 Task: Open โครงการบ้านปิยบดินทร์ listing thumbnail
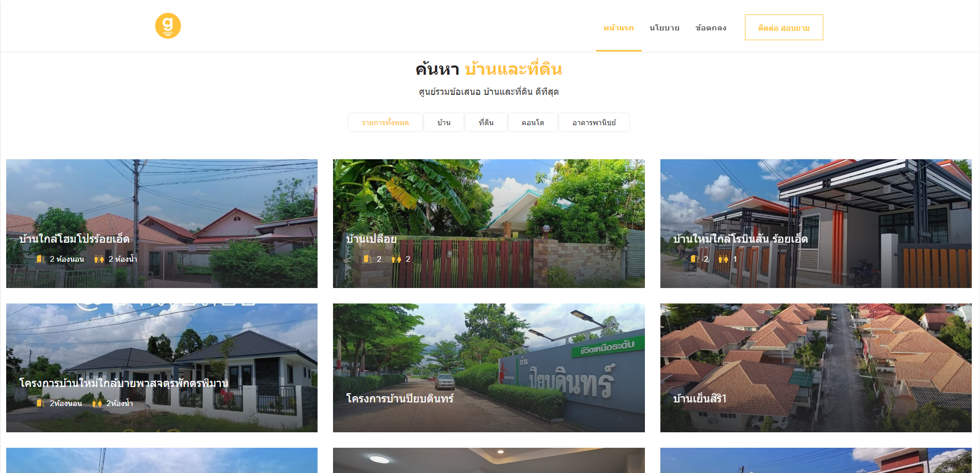pyautogui.click(x=489, y=368)
